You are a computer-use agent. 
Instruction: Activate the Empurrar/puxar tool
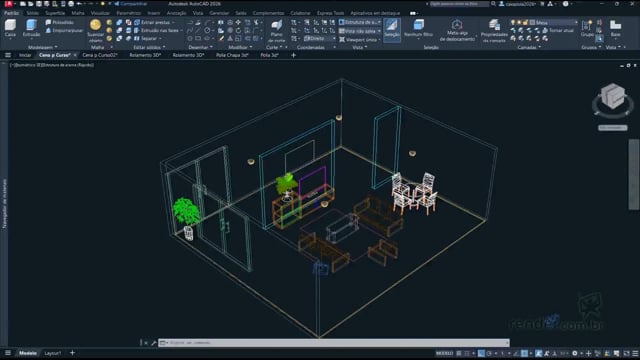pyautogui.click(x=64, y=30)
